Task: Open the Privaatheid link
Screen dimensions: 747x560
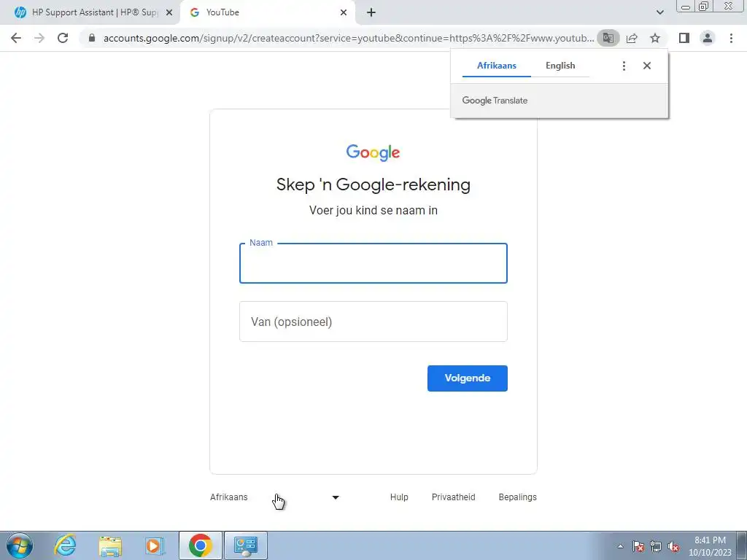Action: pos(454,497)
